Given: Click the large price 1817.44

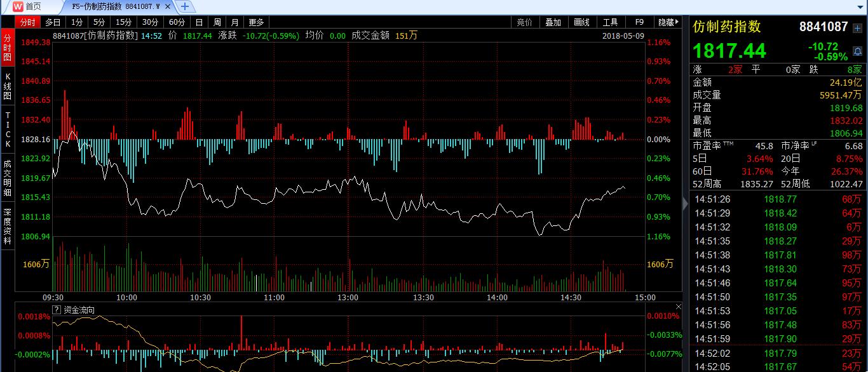Looking at the screenshot, I should [x=729, y=51].
